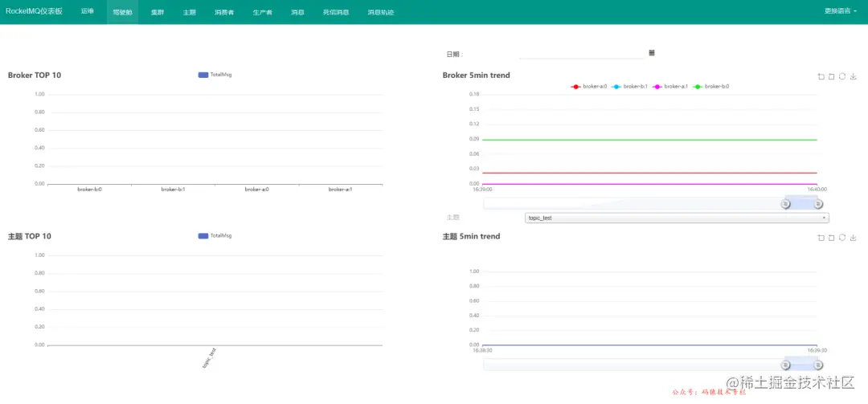Open the 消息 message tab
Screen dimensions: 868x404
coord(298,11)
